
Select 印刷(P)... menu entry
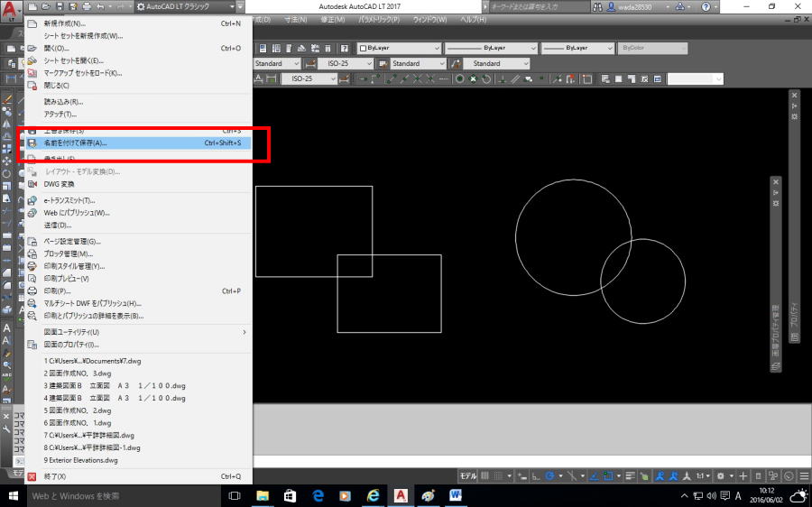[x=139, y=291]
